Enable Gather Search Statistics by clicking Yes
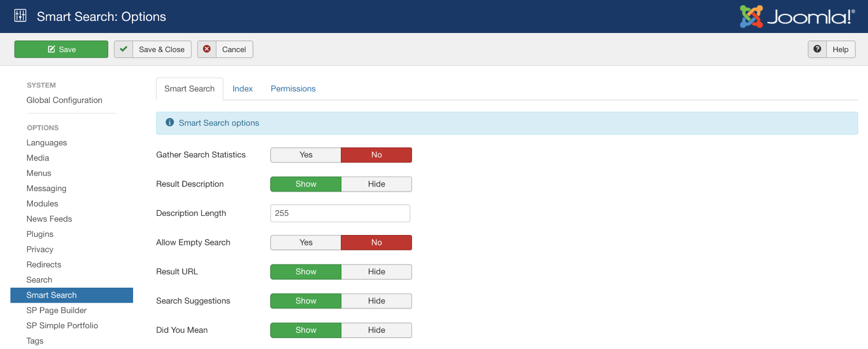 tap(306, 155)
